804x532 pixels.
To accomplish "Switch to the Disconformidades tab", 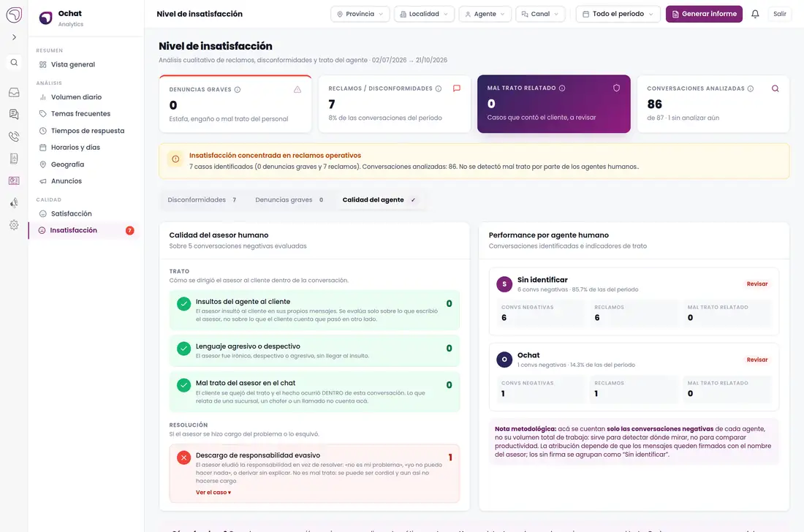I will coord(202,200).
